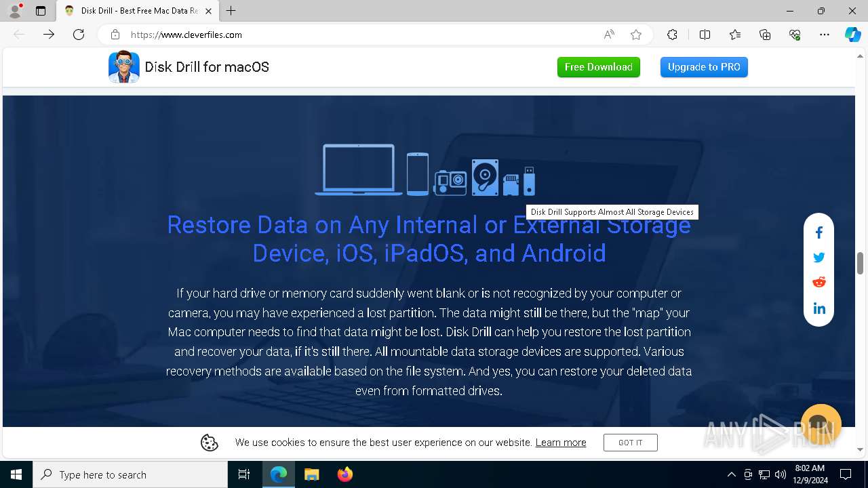Share page on Facebook
The image size is (868, 488).
819,232
